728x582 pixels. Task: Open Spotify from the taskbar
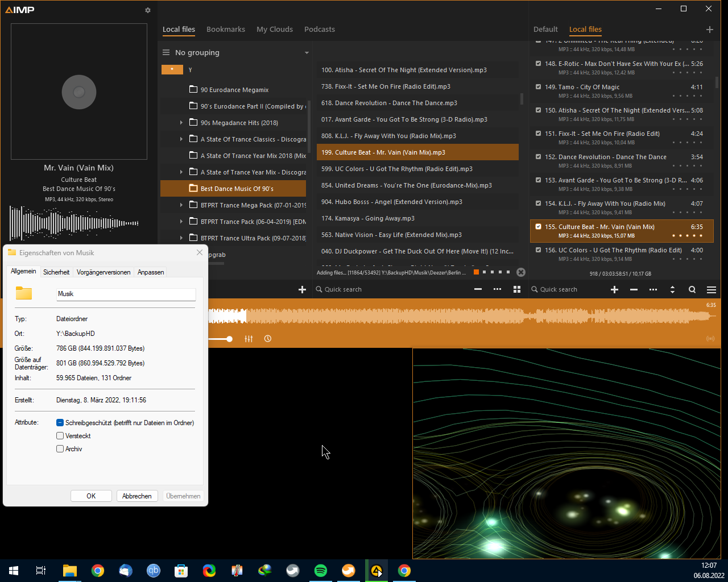click(321, 571)
